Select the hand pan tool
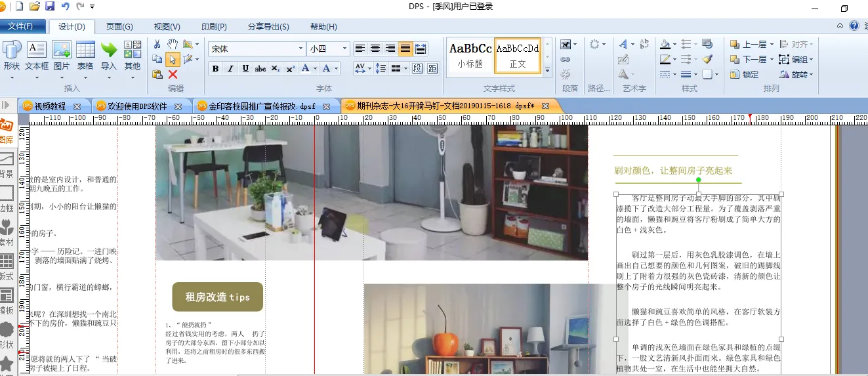Viewport: 868px width, 376px height. click(x=173, y=44)
